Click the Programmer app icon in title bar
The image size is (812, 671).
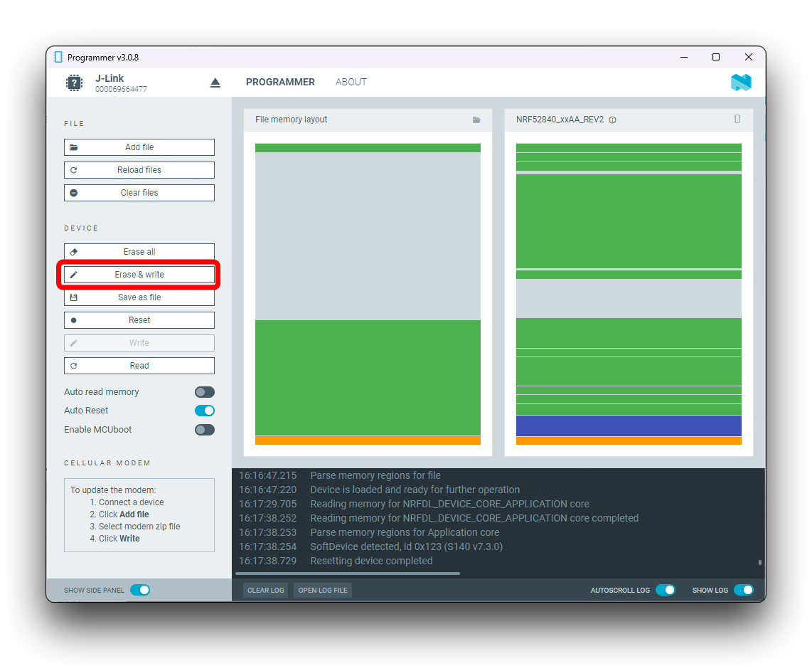(x=58, y=57)
